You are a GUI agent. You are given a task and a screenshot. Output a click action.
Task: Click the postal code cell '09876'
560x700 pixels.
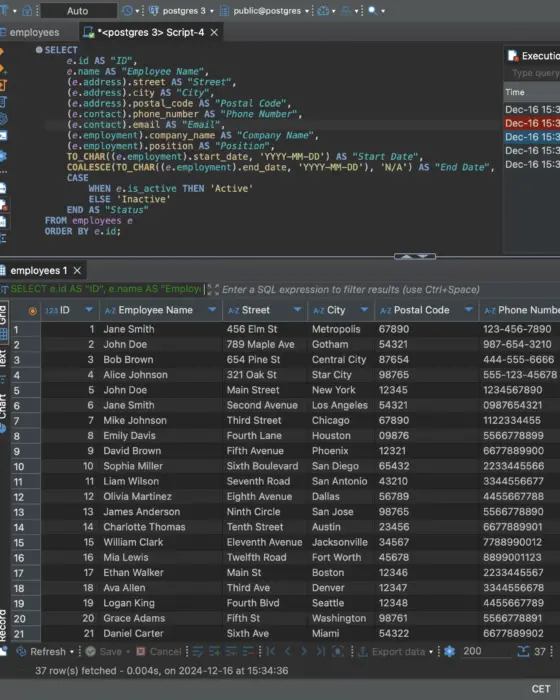(393, 435)
